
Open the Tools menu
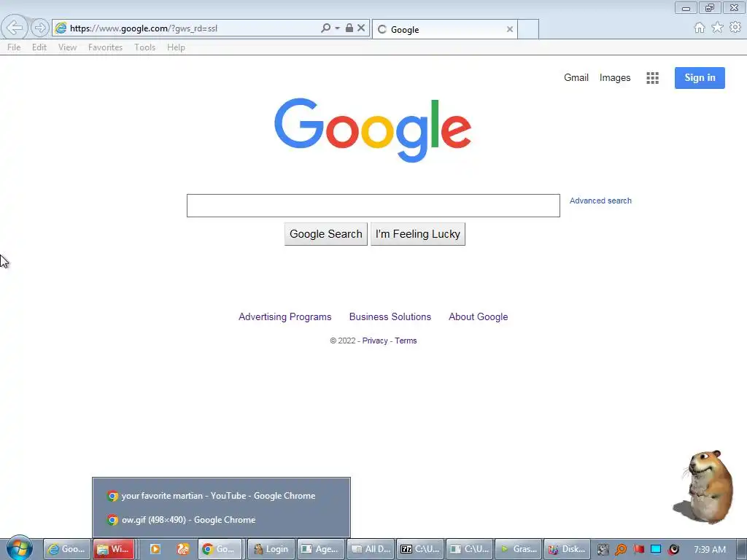(145, 47)
